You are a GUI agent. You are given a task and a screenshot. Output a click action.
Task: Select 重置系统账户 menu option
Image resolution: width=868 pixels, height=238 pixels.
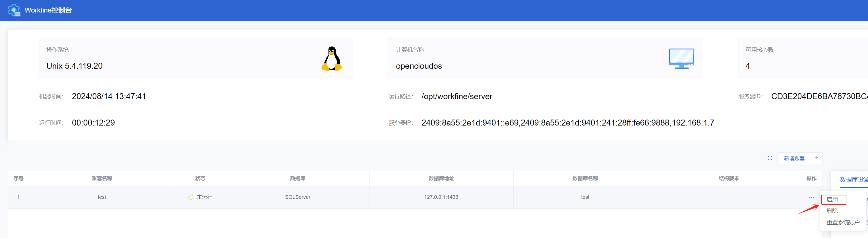point(843,222)
